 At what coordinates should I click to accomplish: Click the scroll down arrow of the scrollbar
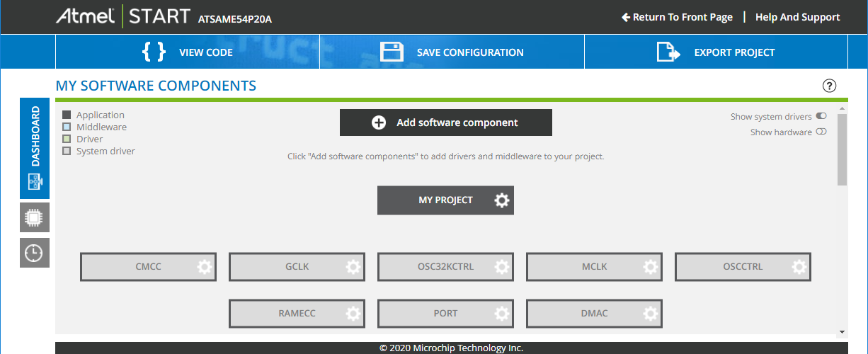[x=842, y=331]
